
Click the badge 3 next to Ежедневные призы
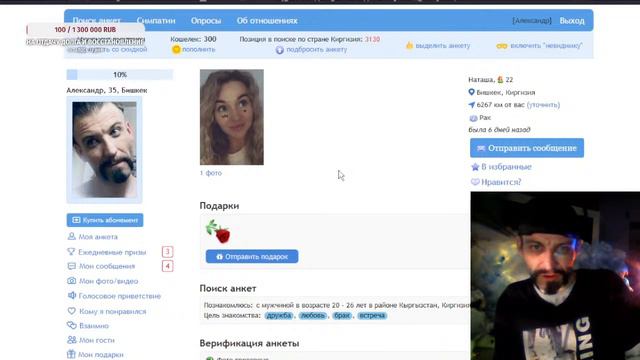click(167, 251)
